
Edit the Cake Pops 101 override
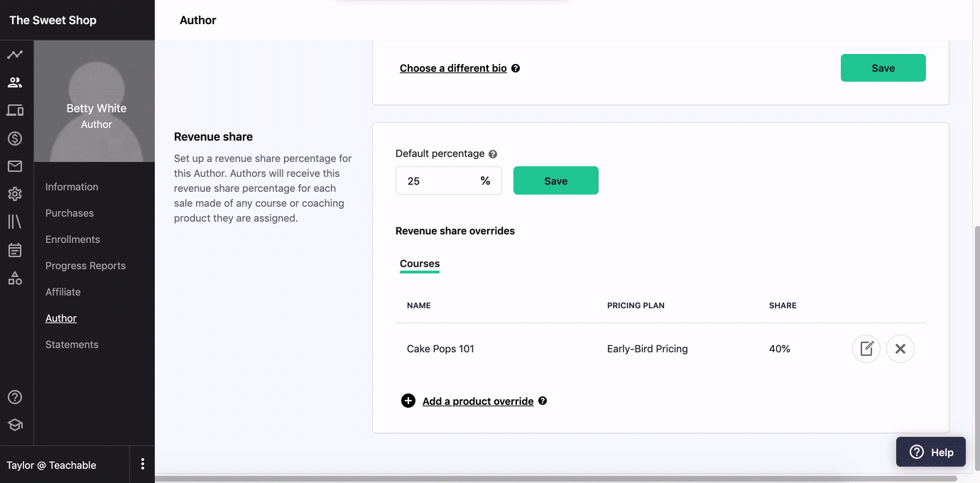(866, 349)
